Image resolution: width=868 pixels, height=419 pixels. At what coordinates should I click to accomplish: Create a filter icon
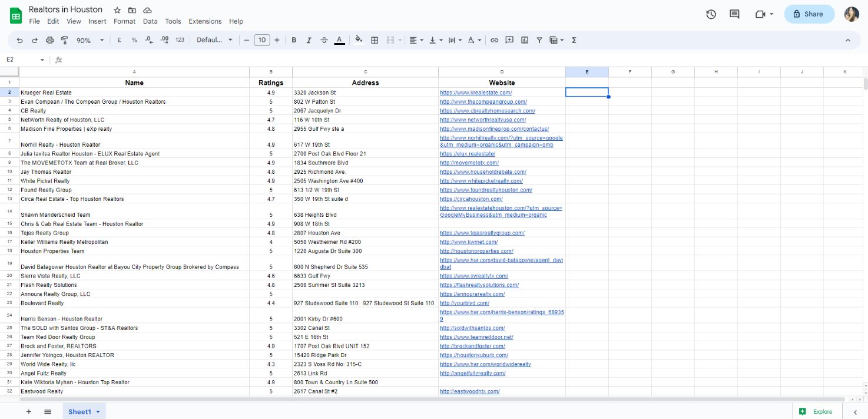click(539, 40)
